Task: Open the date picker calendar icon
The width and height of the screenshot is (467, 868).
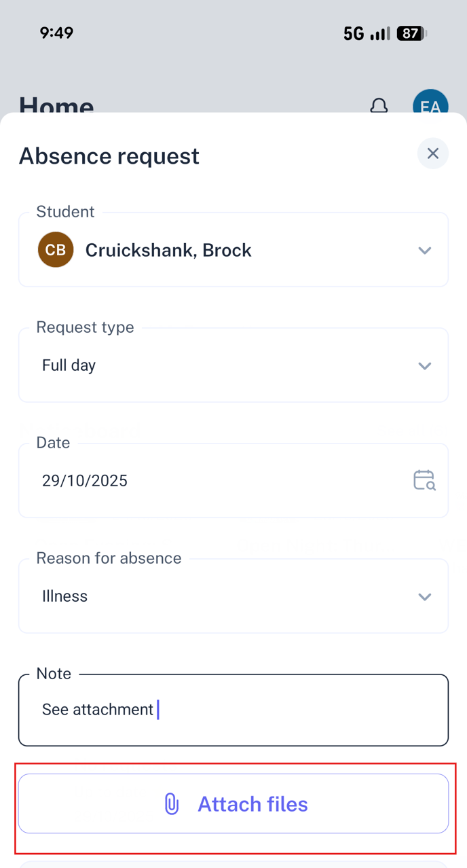Action: (424, 480)
